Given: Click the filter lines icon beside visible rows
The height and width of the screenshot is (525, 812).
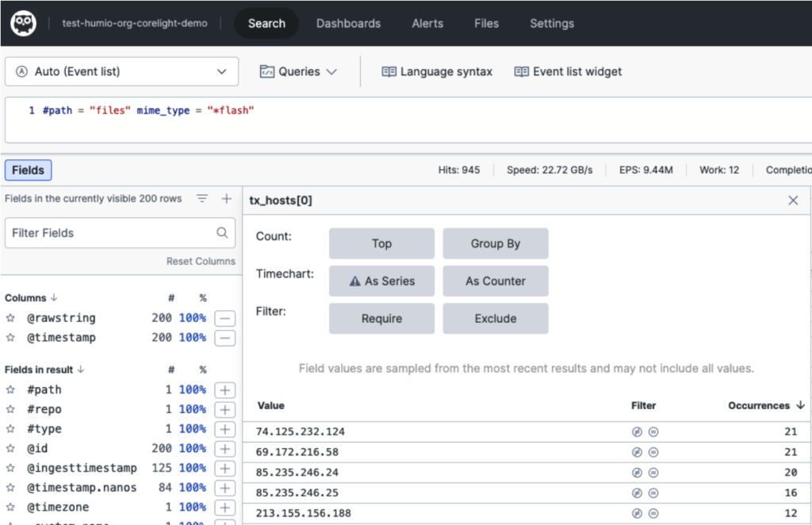Looking at the screenshot, I should (202, 198).
